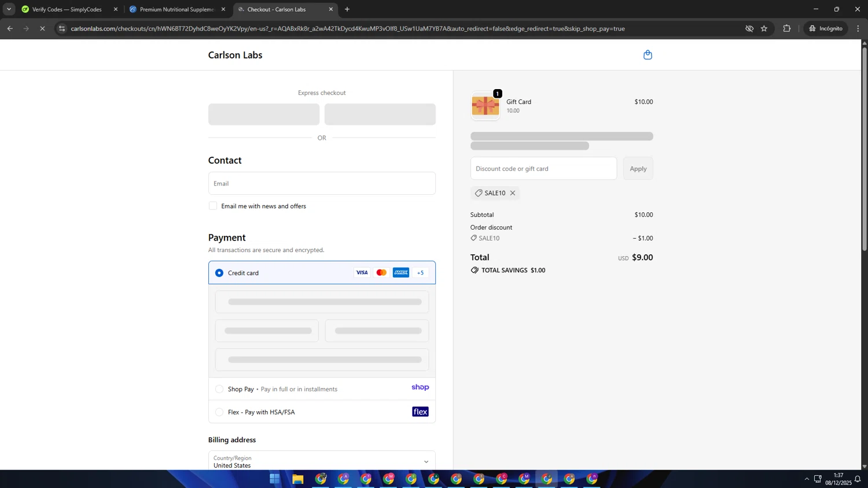Viewport: 868px width, 488px height.
Task: Remove the SALE10 discount tag
Action: click(513, 193)
